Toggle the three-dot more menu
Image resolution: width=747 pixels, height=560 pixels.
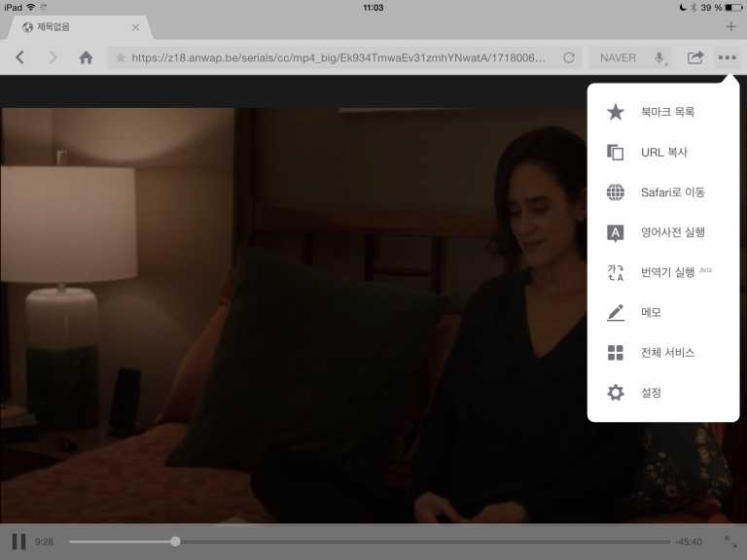coord(727,57)
